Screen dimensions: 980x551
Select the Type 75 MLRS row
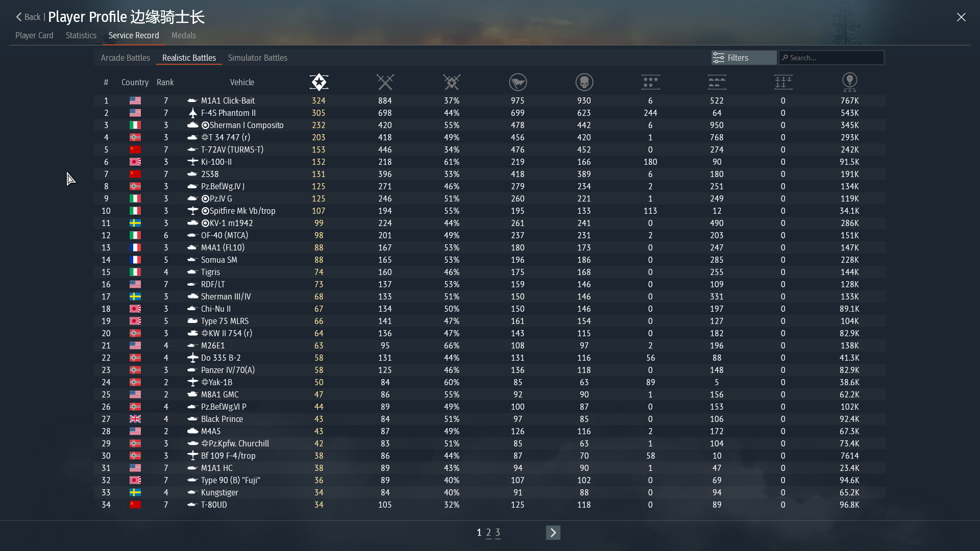click(490, 321)
